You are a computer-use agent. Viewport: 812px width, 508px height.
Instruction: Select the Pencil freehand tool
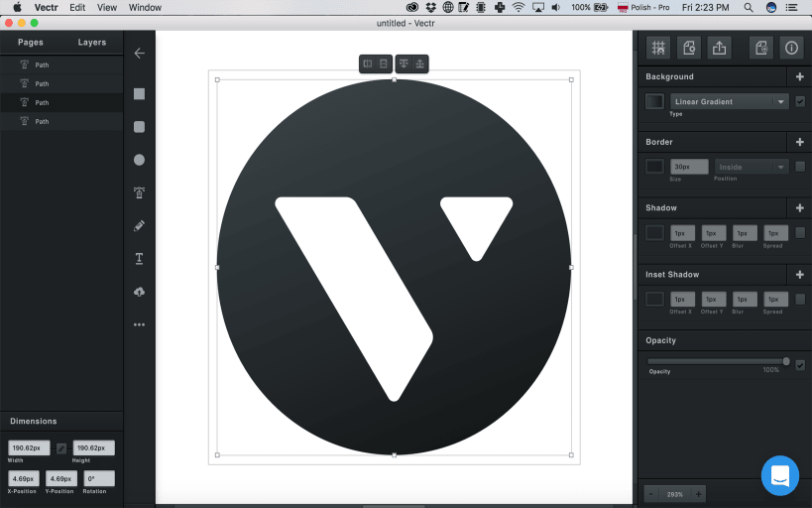tap(140, 225)
